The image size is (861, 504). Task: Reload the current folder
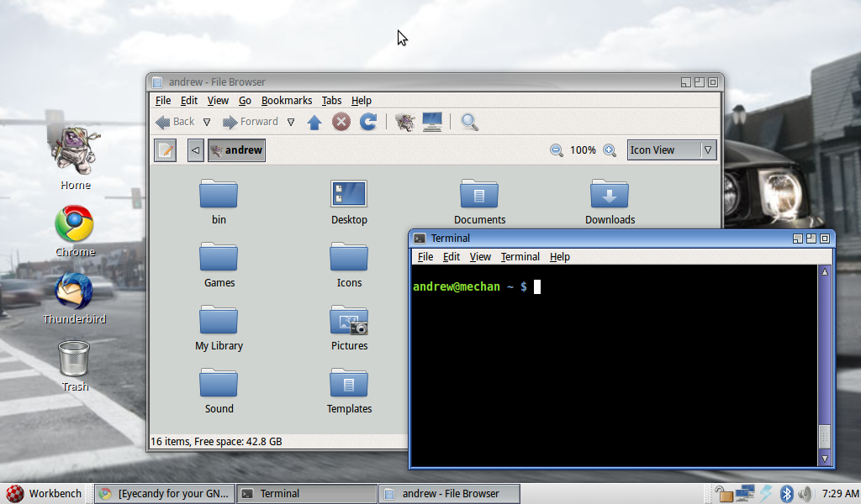pyautogui.click(x=368, y=122)
